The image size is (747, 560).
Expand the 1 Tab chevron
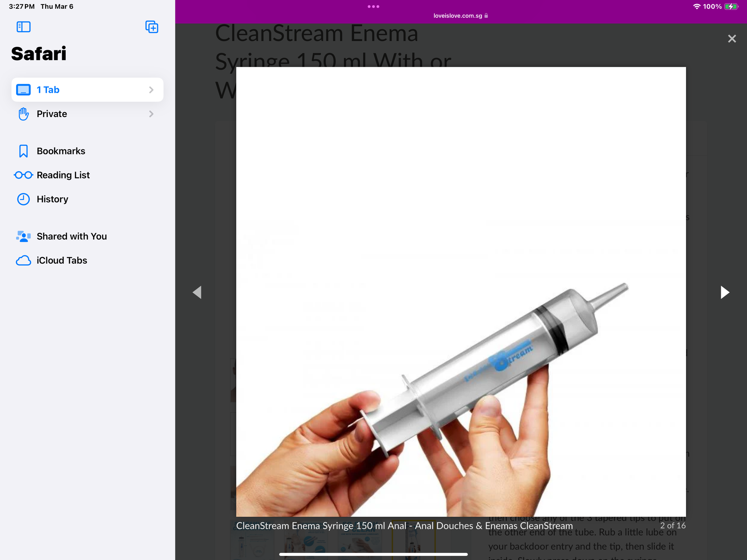pos(151,90)
